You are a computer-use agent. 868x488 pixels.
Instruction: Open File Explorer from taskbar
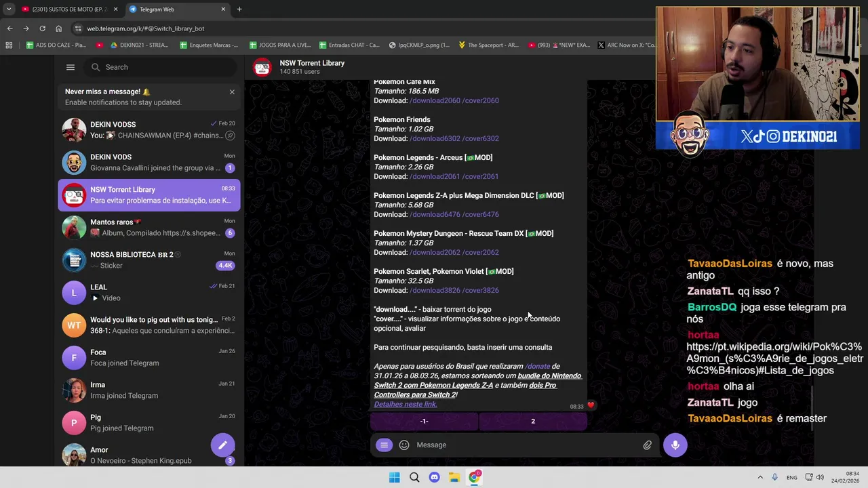[454, 477]
